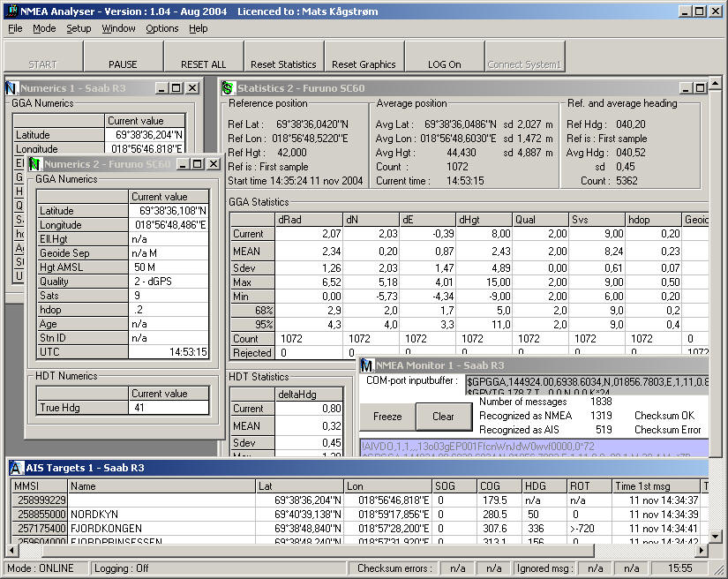
Task: Minimize the Numerics 1 Saab R3 window
Action: coord(162,88)
